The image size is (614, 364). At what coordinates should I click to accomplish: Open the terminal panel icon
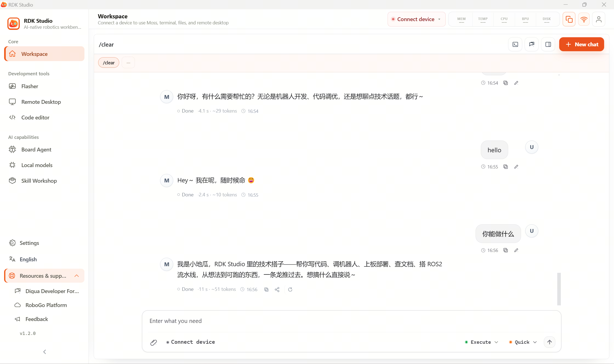(x=515, y=44)
